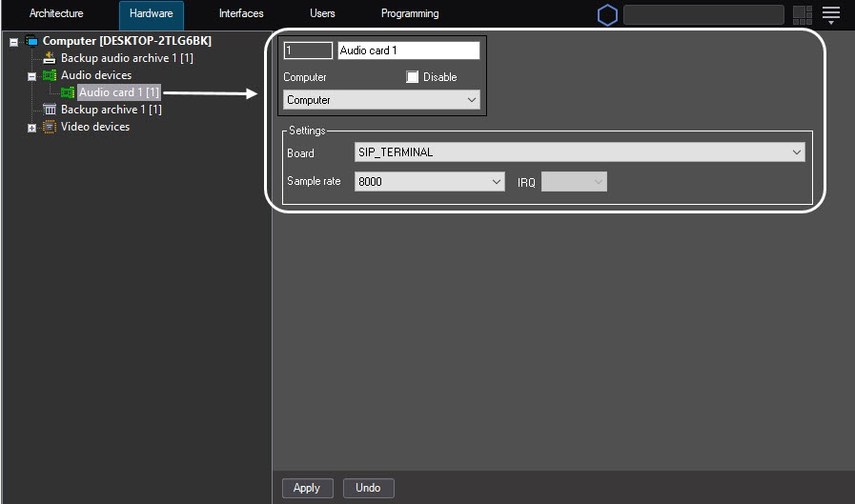
Task: Switch to the Users tab
Action: [322, 13]
